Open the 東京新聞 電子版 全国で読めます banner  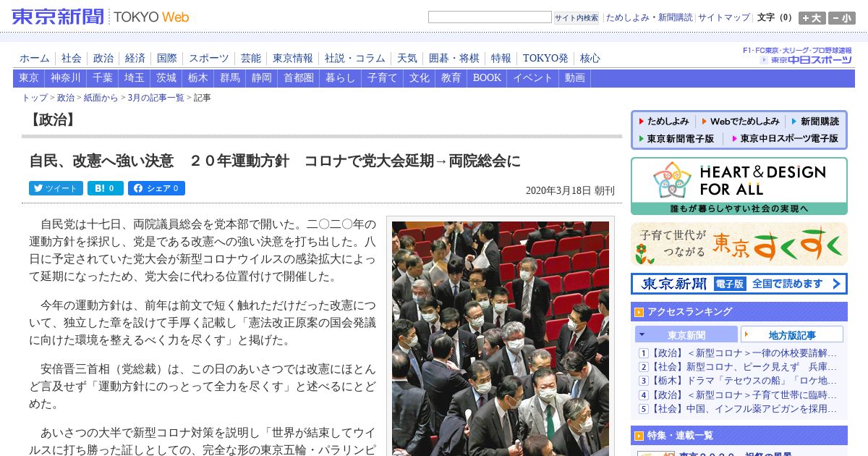(x=739, y=284)
